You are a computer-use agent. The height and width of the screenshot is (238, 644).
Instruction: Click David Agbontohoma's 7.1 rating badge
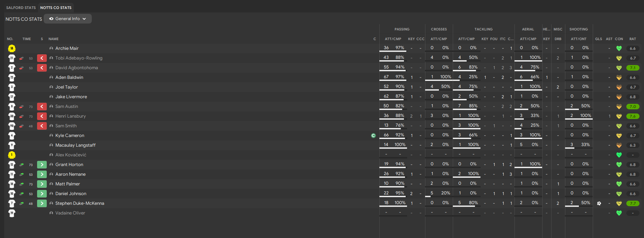(633, 68)
